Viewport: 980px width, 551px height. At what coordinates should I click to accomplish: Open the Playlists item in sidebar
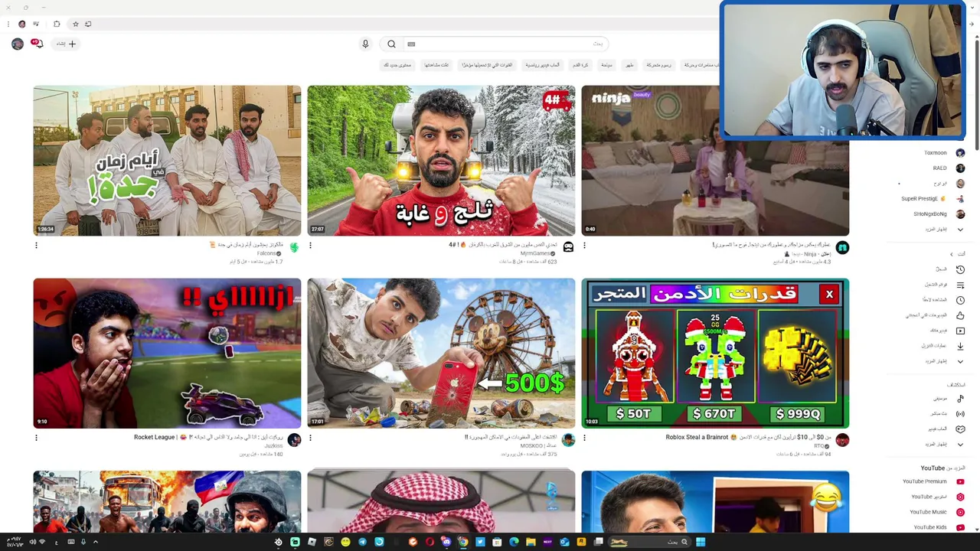pyautogui.click(x=946, y=285)
